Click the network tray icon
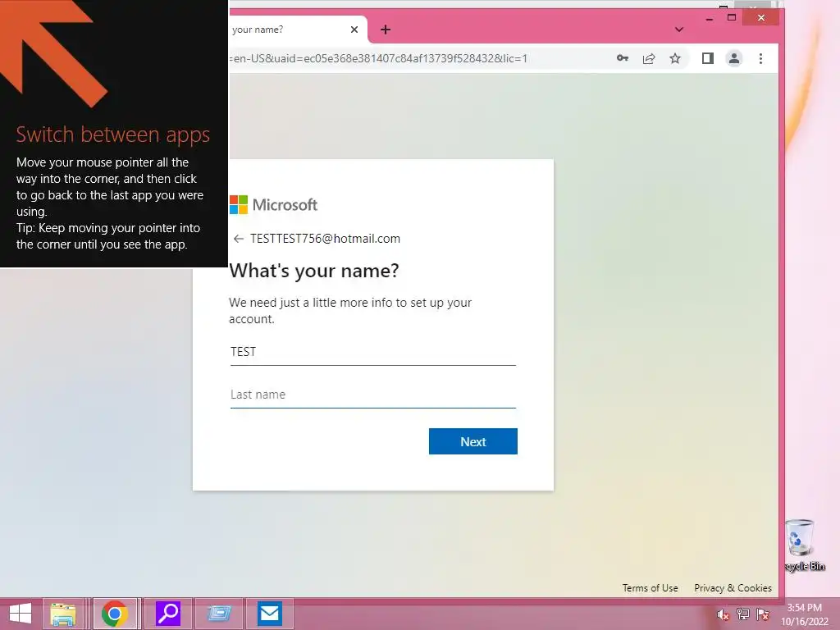The width and height of the screenshot is (840, 630). 742,614
